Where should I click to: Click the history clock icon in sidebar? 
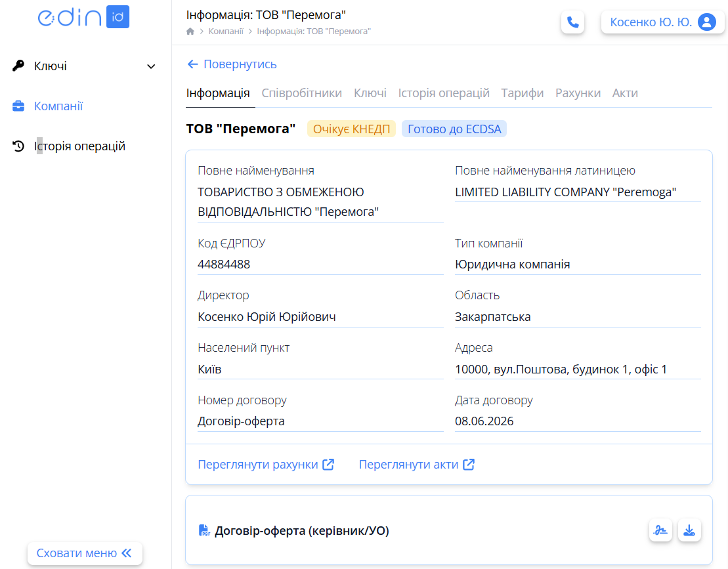pyautogui.click(x=18, y=146)
